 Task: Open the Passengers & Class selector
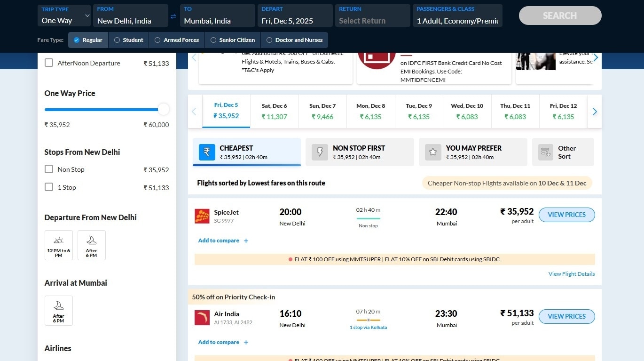click(x=457, y=16)
